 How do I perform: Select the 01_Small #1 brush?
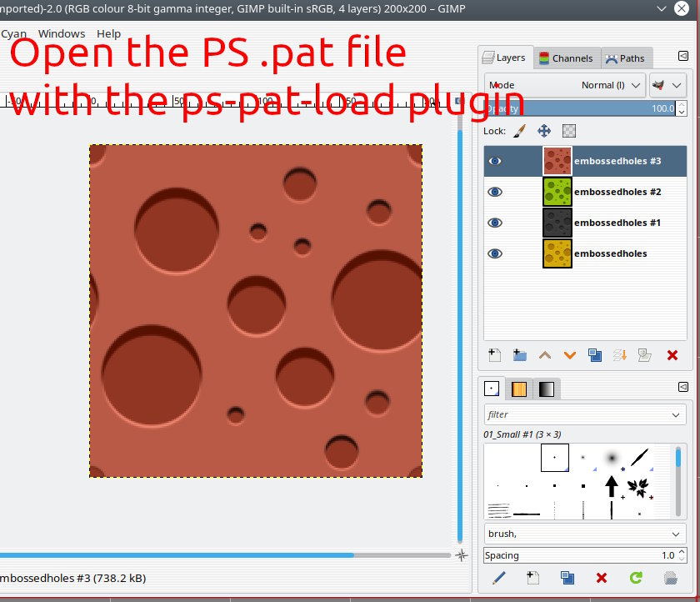pyautogui.click(x=555, y=458)
